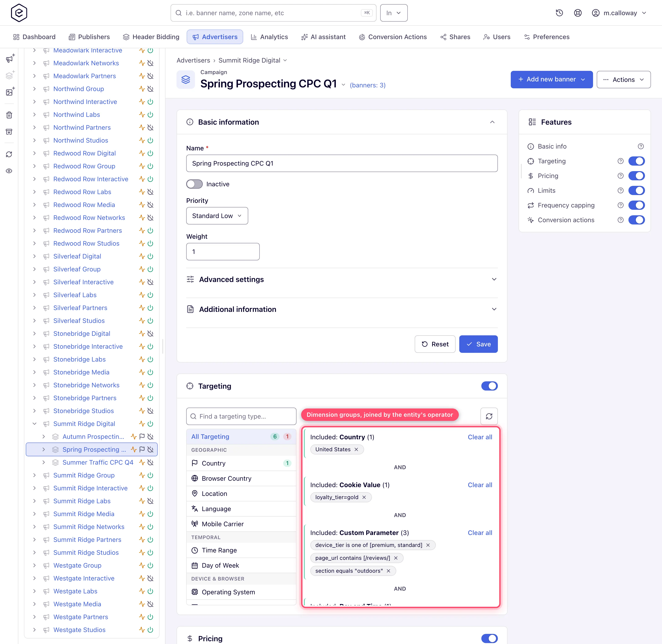The image size is (662, 644).
Task: Click the Find a targeting type field
Action: click(241, 416)
